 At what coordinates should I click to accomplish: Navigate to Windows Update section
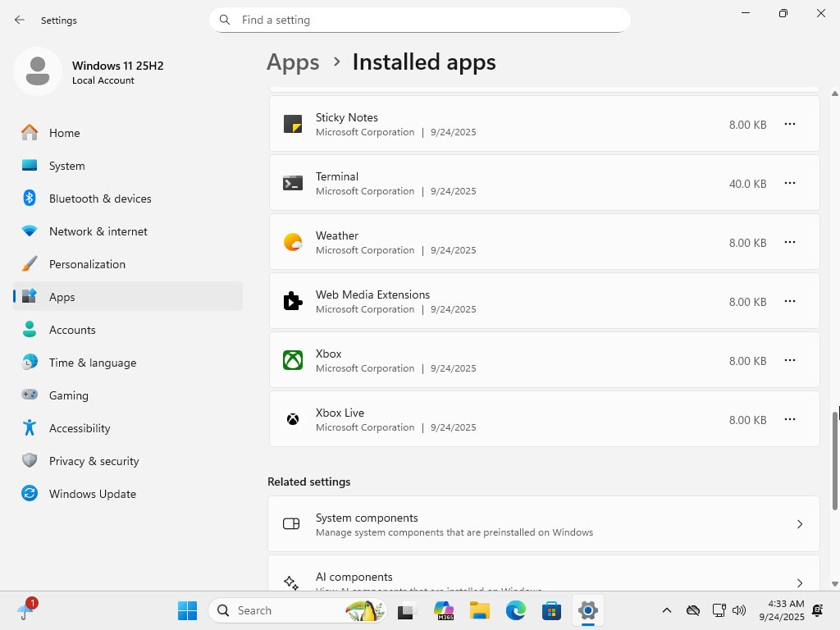click(93, 494)
